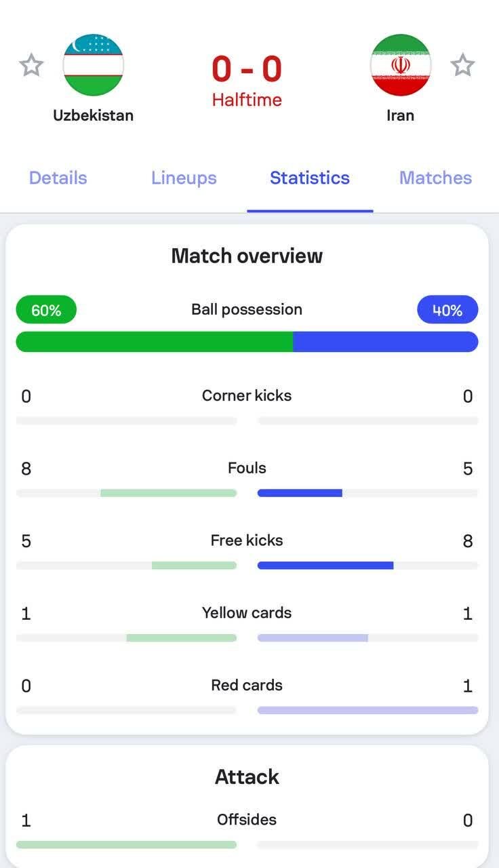Image resolution: width=499 pixels, height=868 pixels.
Task: Favorite Iran with the star icon
Action: [x=463, y=66]
